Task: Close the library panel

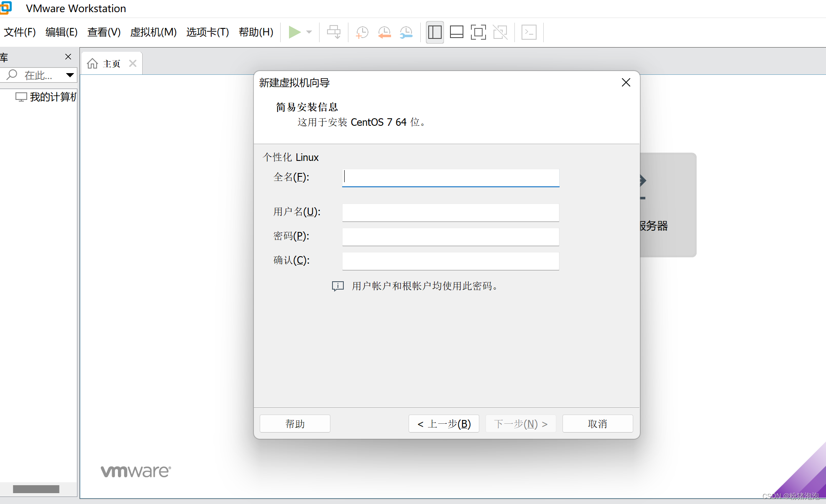Action: [x=68, y=56]
